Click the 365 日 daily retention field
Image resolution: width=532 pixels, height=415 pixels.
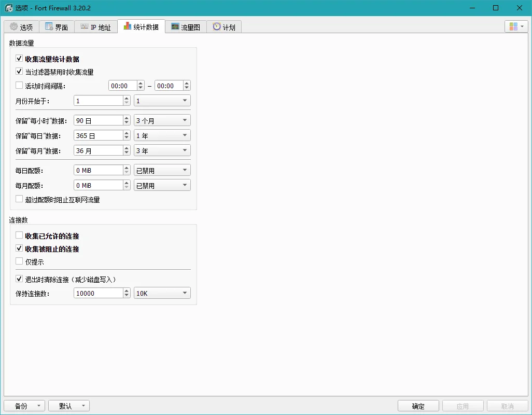[99, 135]
